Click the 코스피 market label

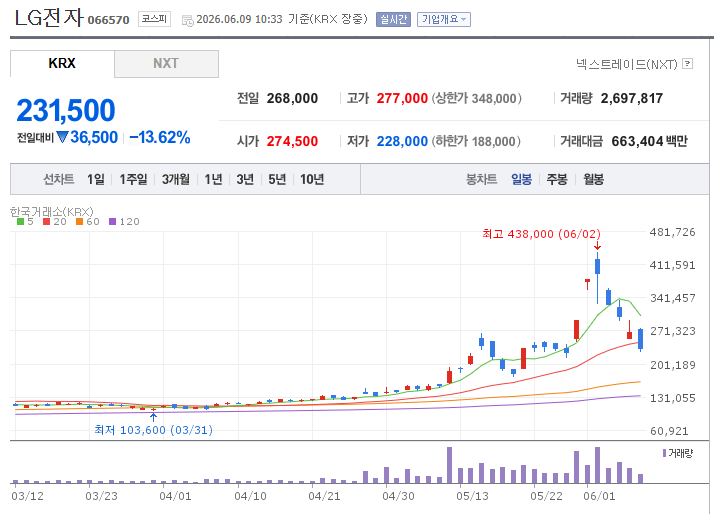click(x=154, y=19)
